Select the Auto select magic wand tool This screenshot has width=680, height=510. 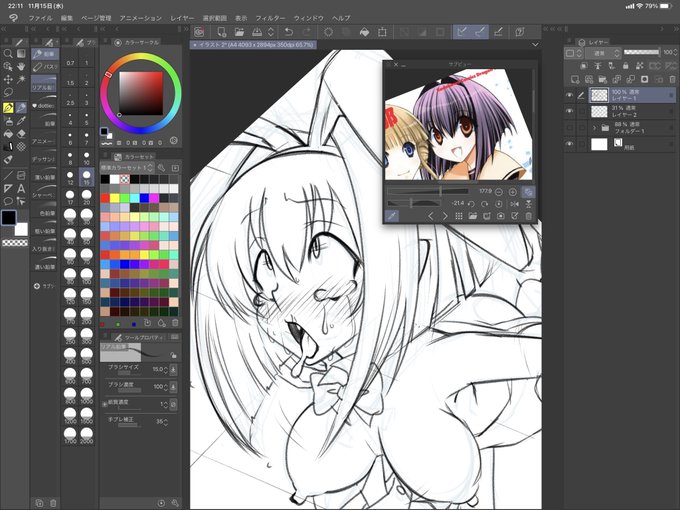(21, 79)
